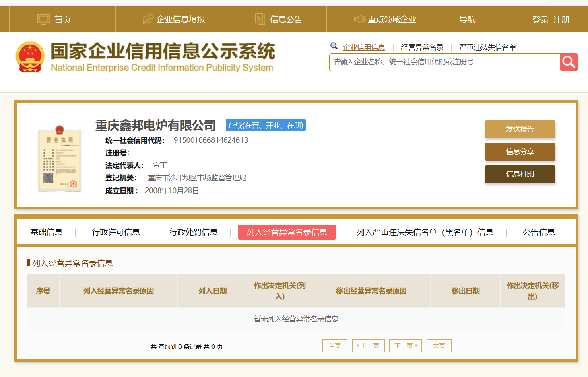Click the 移出经营异常名录原因 column header

(x=371, y=291)
